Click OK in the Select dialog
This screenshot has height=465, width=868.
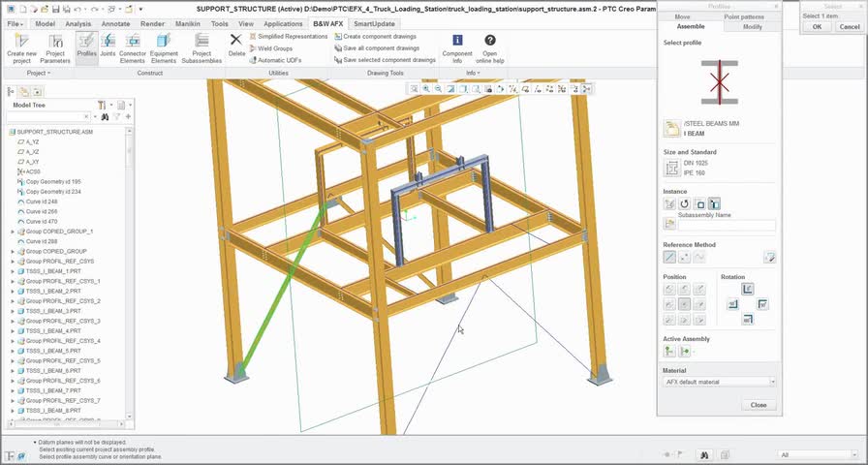[x=817, y=26]
